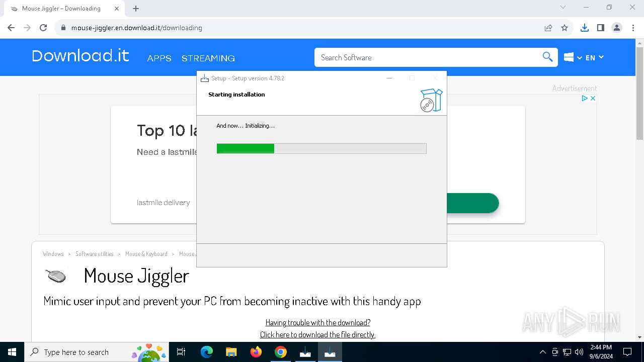Open the Windows platform dropdown
Screen dimensions: 644x362
click(573, 57)
